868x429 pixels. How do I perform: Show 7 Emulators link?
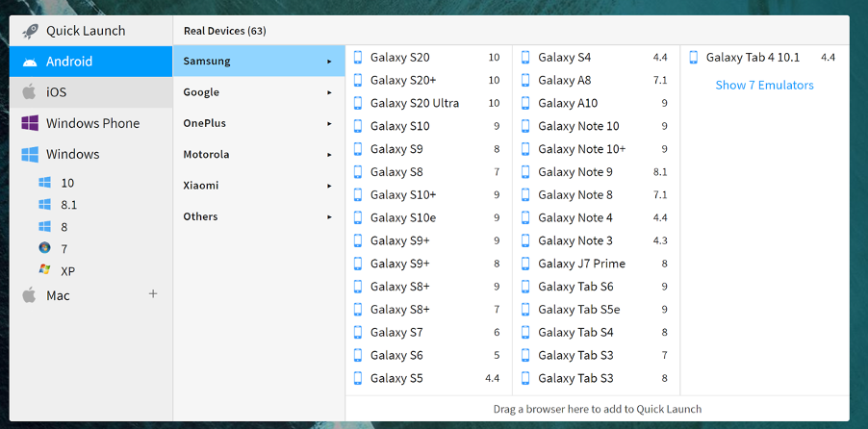point(764,85)
